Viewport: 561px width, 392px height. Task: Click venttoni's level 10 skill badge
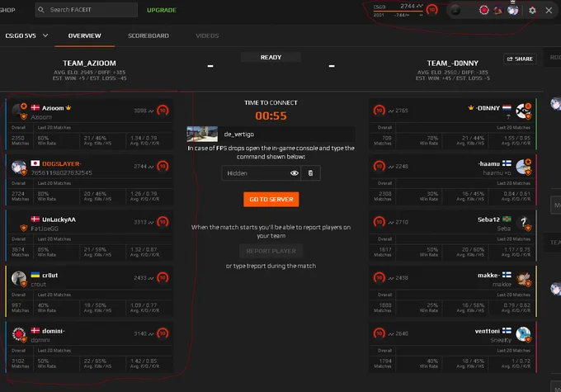pos(379,333)
